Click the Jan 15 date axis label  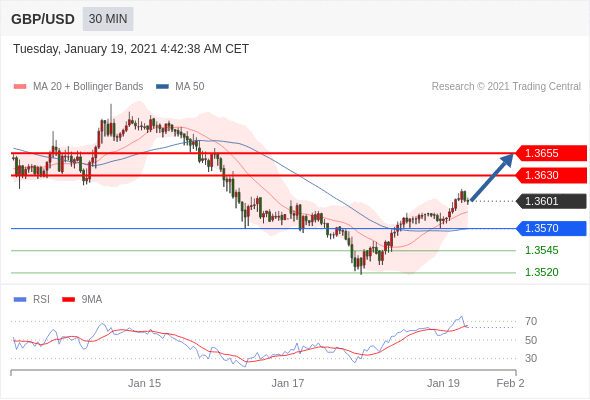[144, 383]
